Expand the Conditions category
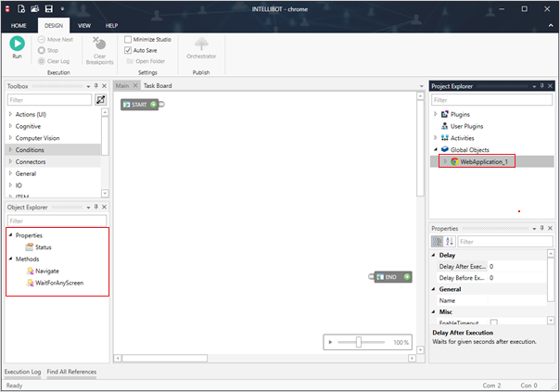The height and width of the screenshot is (392, 560). tap(10, 149)
